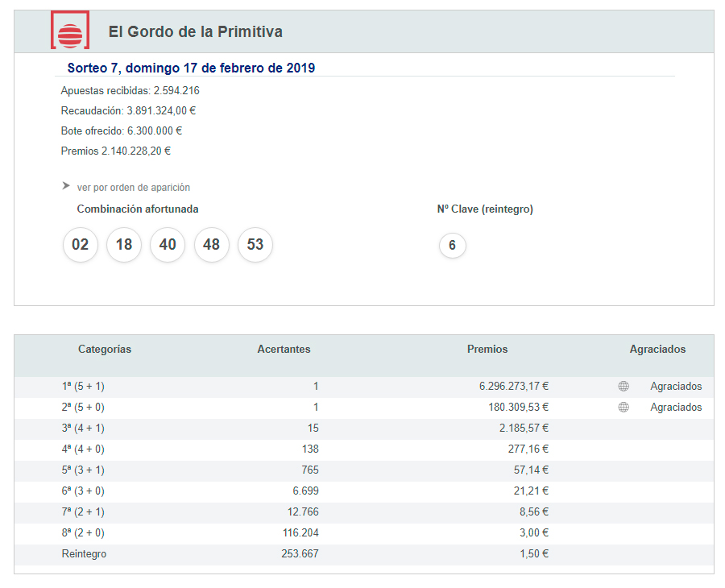Click the Agraciados column header
This screenshot has width=725, height=588.
coord(657,350)
